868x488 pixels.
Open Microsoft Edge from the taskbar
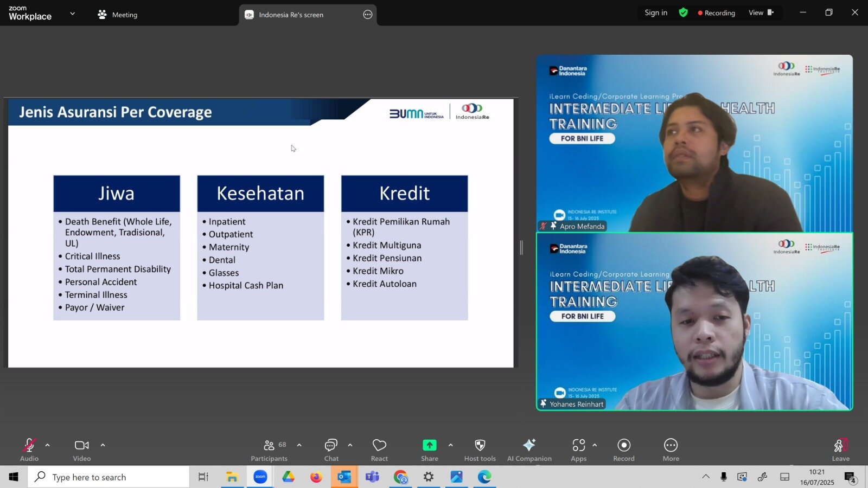[484, 477]
